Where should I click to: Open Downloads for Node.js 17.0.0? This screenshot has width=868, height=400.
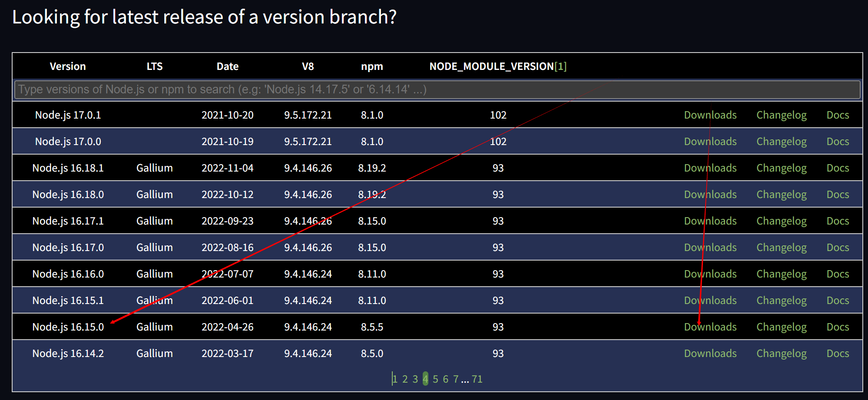point(710,142)
